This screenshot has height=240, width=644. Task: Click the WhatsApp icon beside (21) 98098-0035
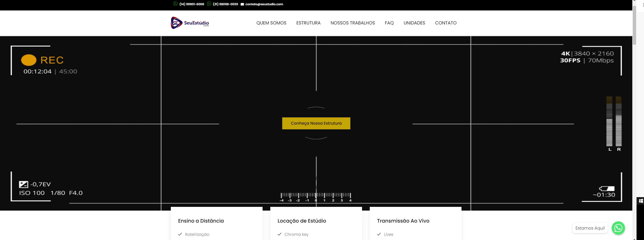pyautogui.click(x=209, y=4)
